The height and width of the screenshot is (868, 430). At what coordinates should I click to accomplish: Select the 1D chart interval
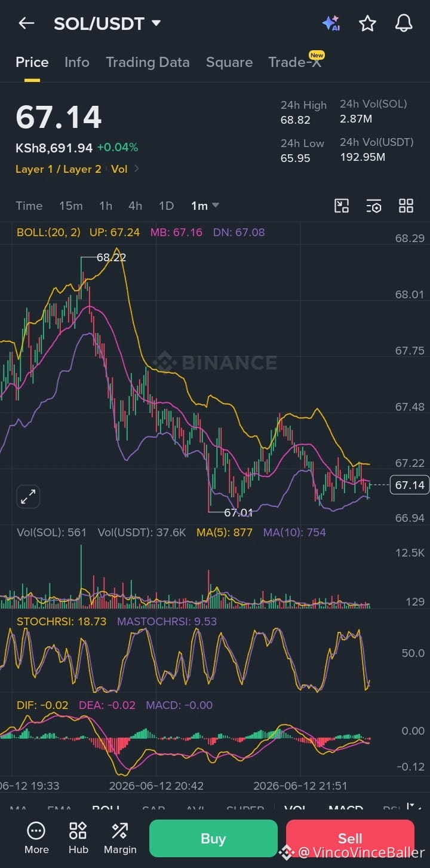pos(166,206)
